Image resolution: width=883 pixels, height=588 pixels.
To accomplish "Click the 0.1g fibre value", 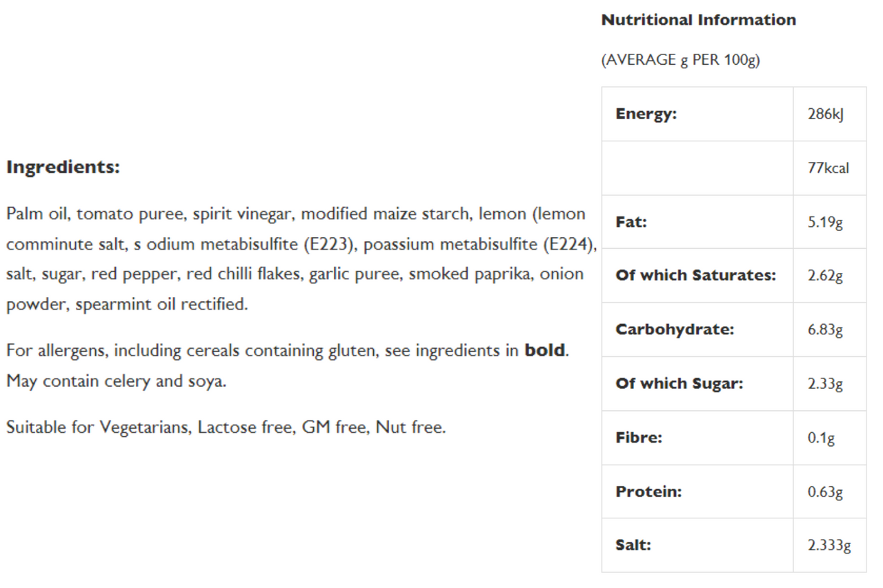I will coord(822,438).
